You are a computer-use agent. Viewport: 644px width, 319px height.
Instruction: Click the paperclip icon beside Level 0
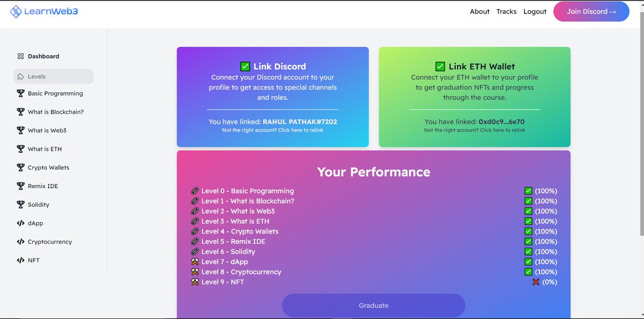coord(195,191)
